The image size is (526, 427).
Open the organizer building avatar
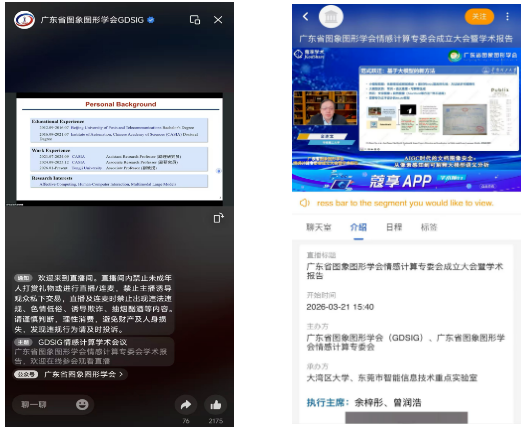pos(331,16)
